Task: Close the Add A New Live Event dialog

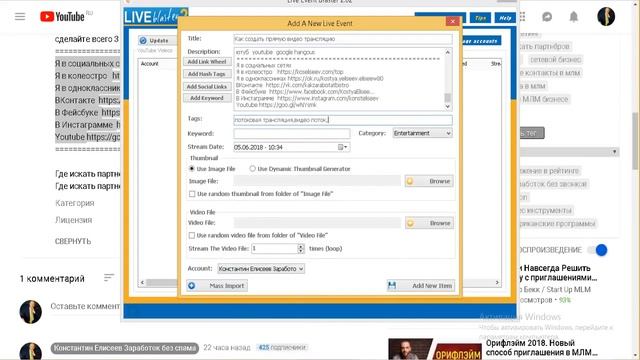Action: pyautogui.click(x=452, y=21)
